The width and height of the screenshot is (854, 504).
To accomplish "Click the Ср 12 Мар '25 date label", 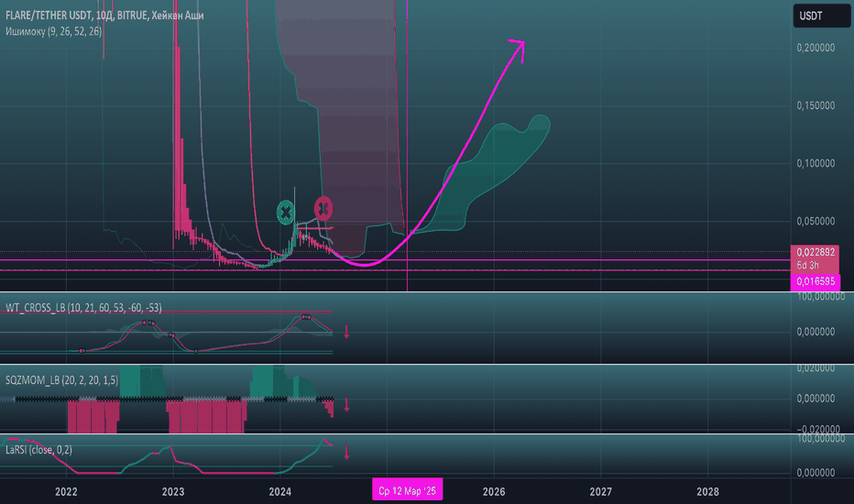I will tap(408, 491).
